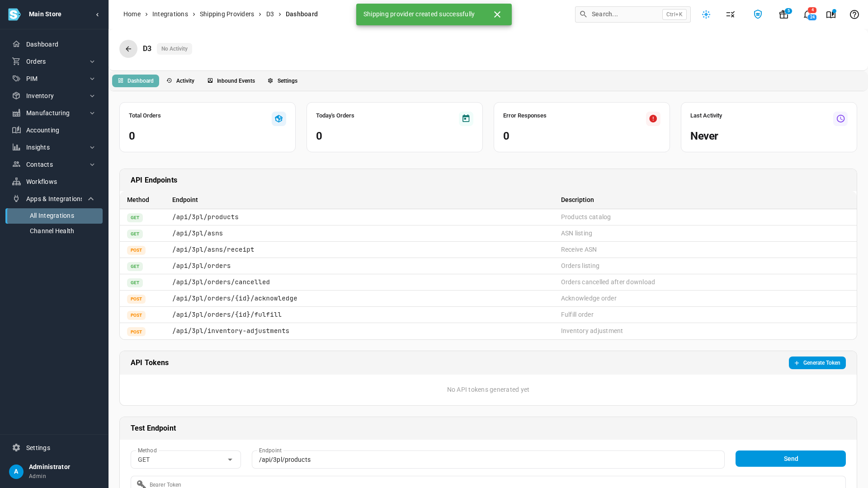The height and width of the screenshot is (488, 868).
Task: Click the Ctrl+K shortcut badge
Action: coord(674,14)
